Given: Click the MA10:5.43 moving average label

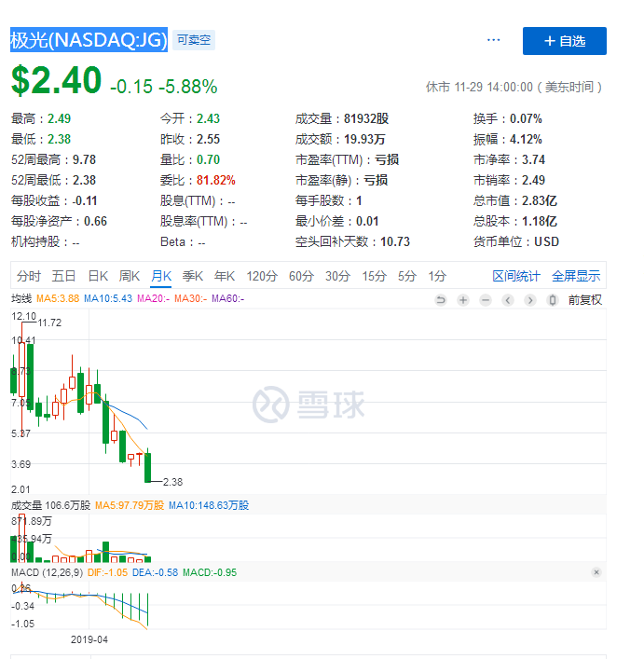Looking at the screenshot, I should point(108,298).
